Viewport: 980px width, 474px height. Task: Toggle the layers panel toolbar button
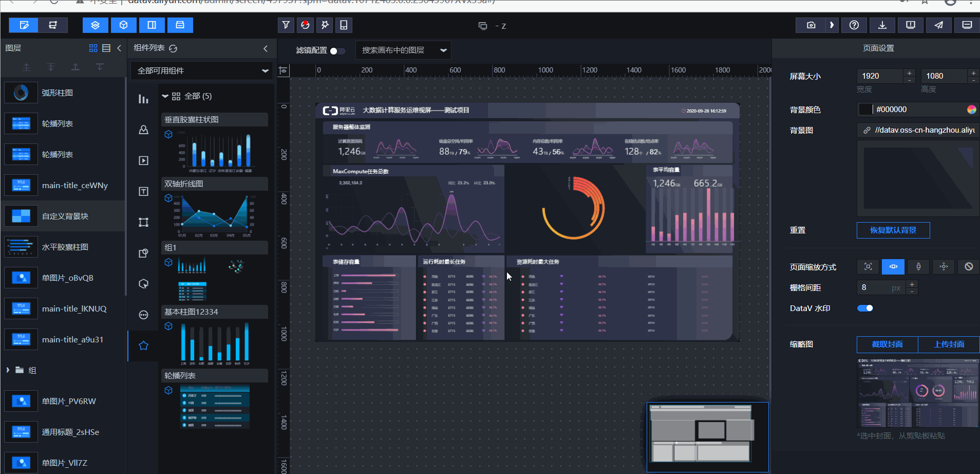96,25
